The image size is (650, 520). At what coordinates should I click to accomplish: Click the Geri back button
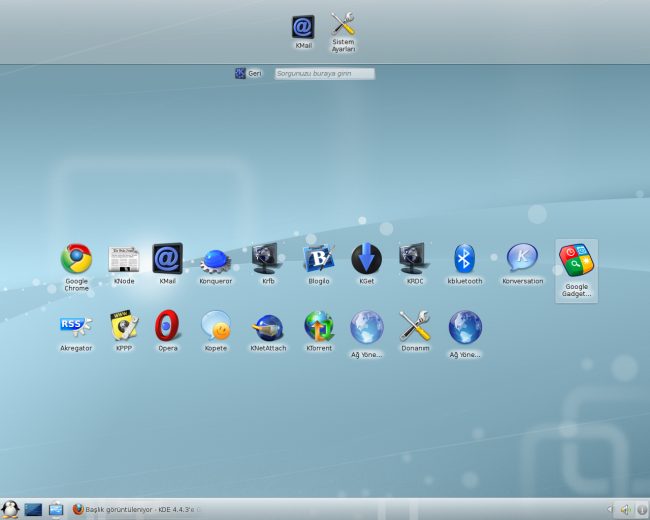coord(248,73)
